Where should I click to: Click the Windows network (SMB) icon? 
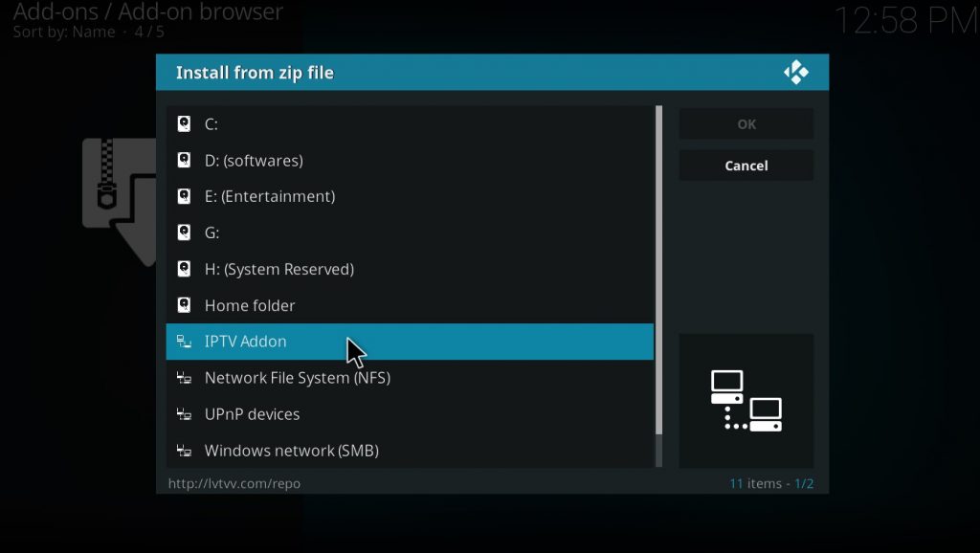[184, 450]
